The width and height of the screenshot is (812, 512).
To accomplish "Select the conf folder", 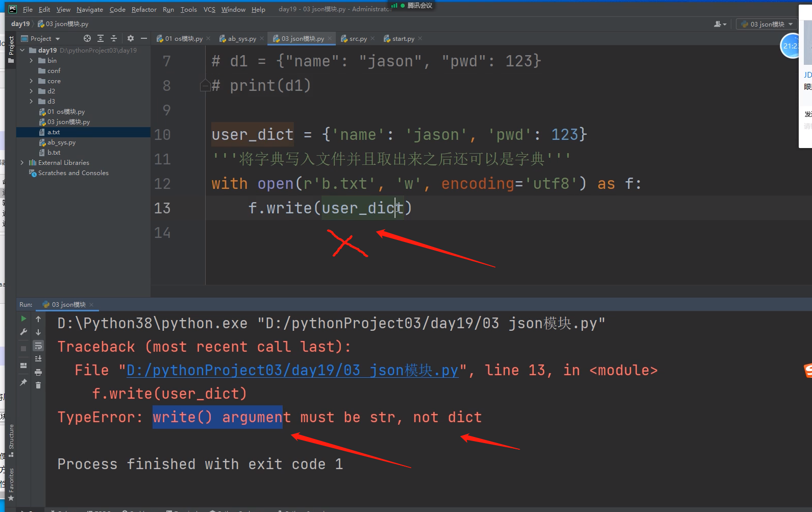I will tap(50, 70).
